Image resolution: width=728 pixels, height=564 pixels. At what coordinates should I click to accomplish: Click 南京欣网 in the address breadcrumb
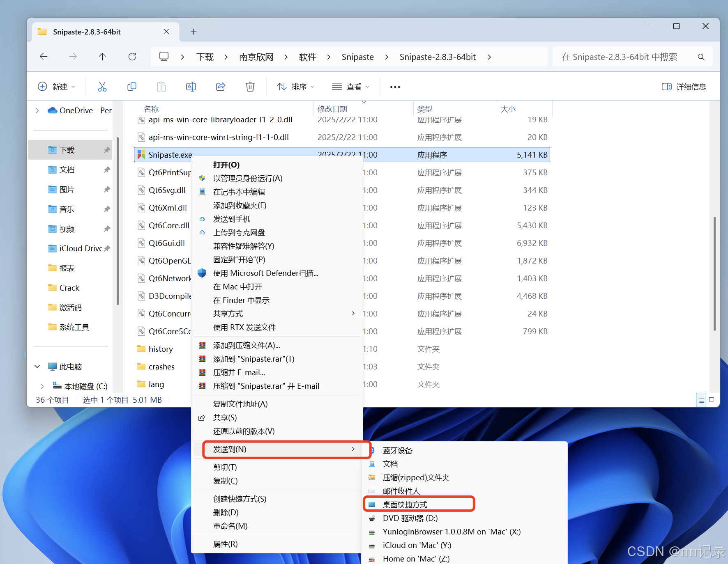256,57
